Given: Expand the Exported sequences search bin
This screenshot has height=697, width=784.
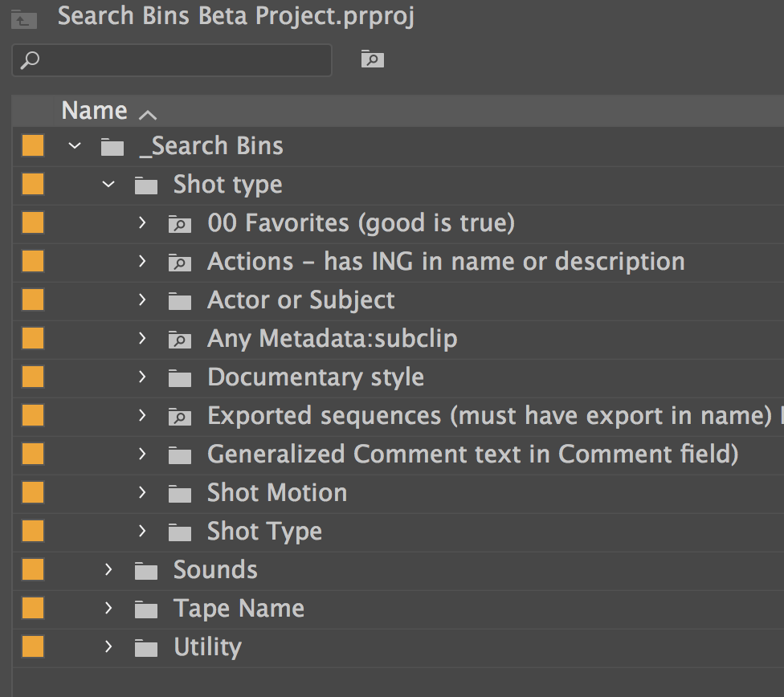Looking at the screenshot, I should coord(142,415).
